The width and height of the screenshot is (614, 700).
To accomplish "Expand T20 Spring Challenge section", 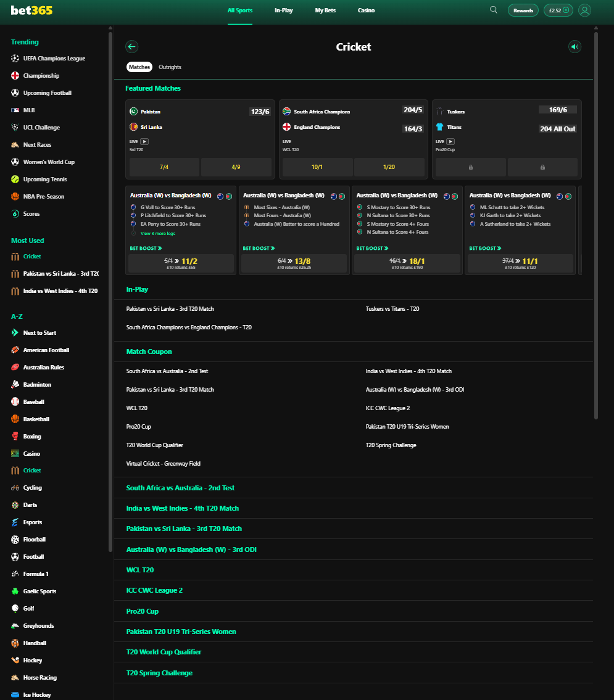I will click(x=353, y=673).
